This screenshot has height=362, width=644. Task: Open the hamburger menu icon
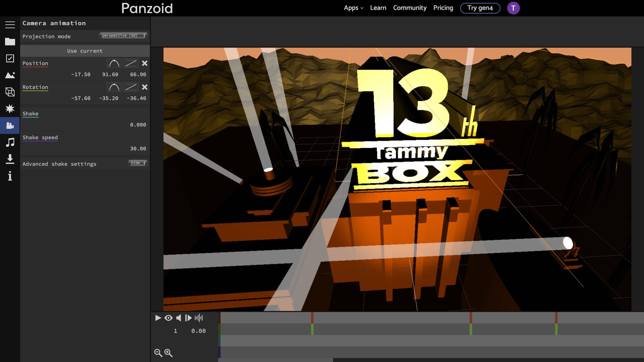[10, 24]
